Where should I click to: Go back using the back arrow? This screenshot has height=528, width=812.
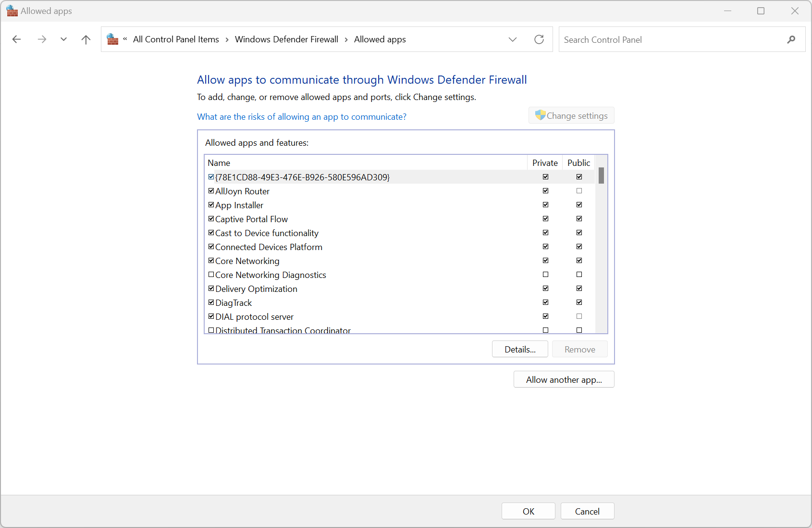[17, 39]
